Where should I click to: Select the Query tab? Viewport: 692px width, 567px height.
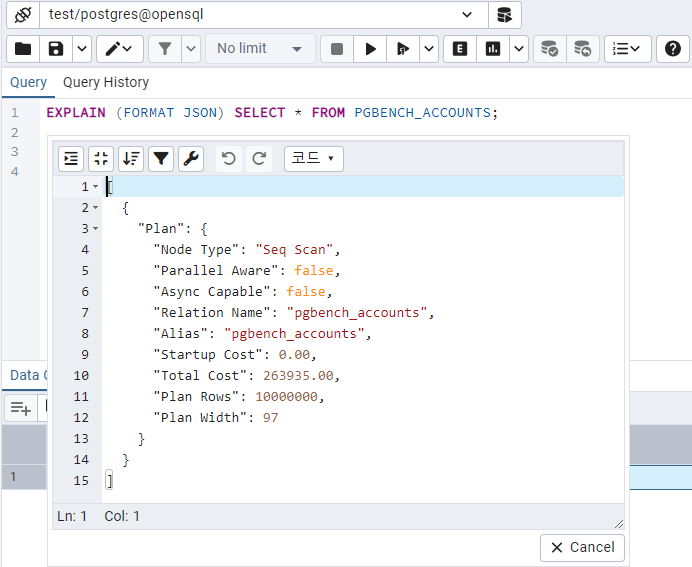28,82
